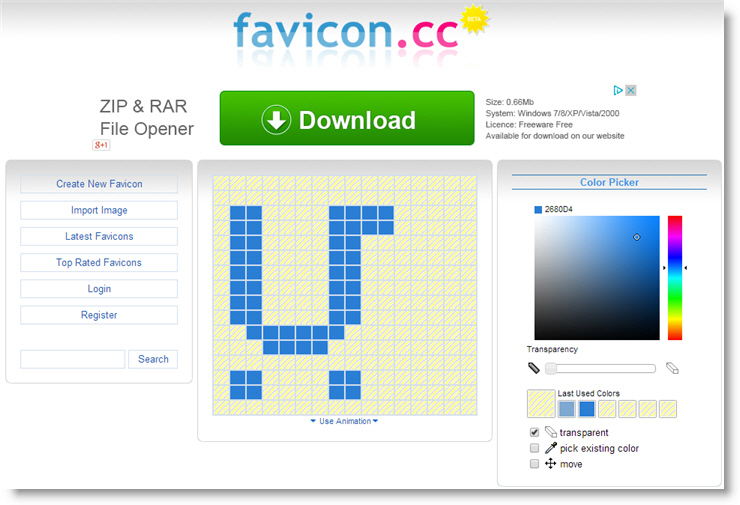Click the eraser icon beside transparent
The width and height of the screenshot is (740, 505).
coord(550,432)
